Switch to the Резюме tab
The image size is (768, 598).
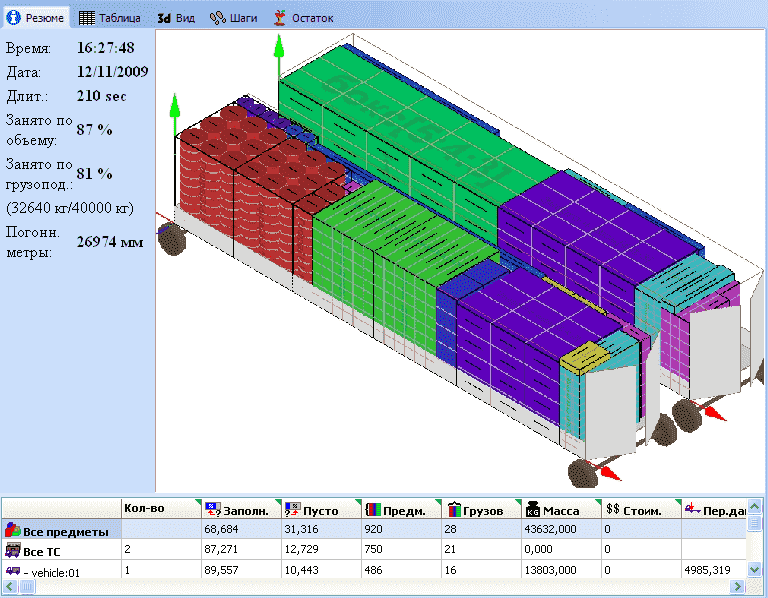[38, 18]
